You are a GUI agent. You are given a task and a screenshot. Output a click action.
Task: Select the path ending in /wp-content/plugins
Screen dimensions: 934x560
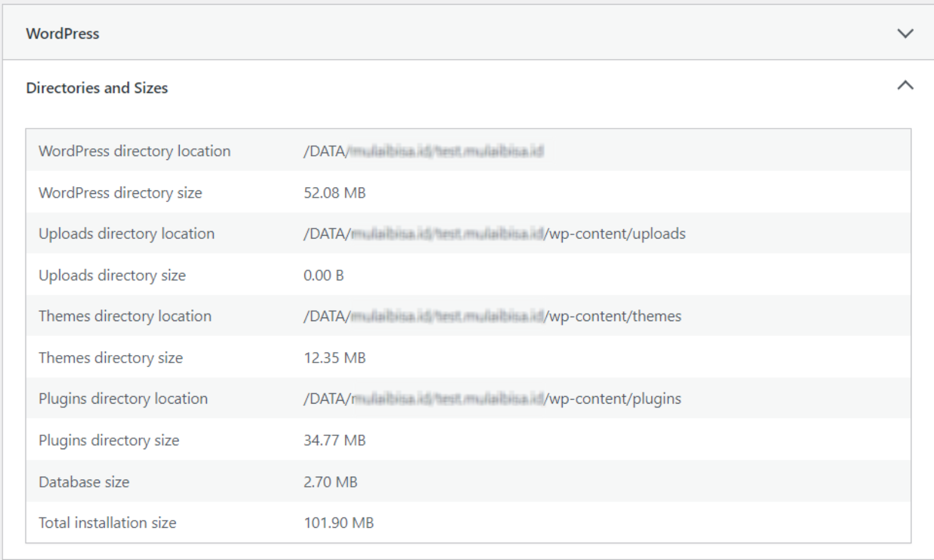click(492, 399)
